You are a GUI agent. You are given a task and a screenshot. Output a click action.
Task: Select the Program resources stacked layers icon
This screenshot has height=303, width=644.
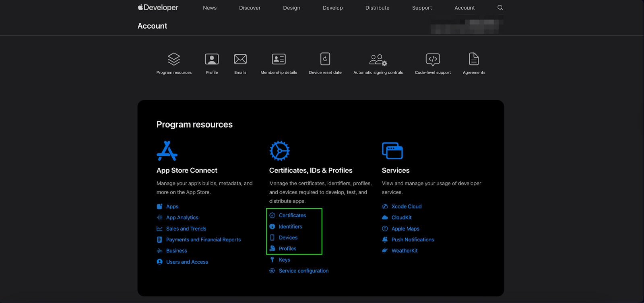point(174,59)
